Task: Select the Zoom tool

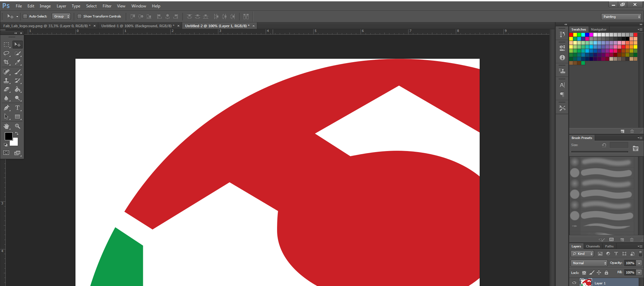Action: pos(17,126)
